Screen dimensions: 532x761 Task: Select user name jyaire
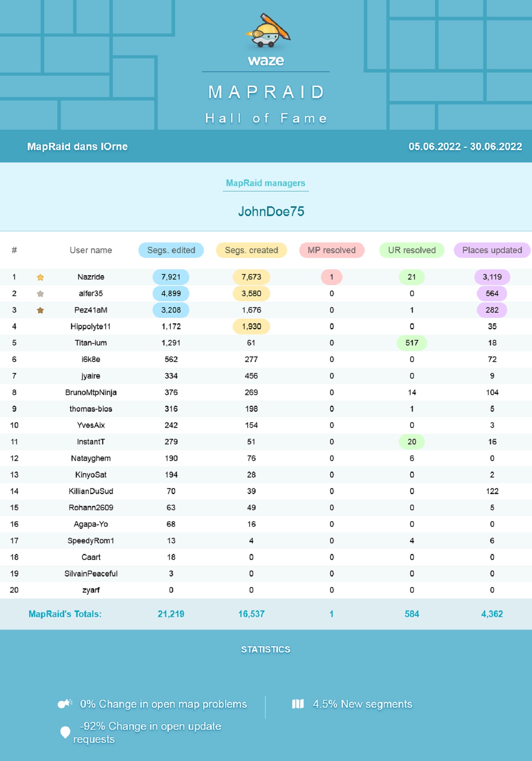pos(91,376)
